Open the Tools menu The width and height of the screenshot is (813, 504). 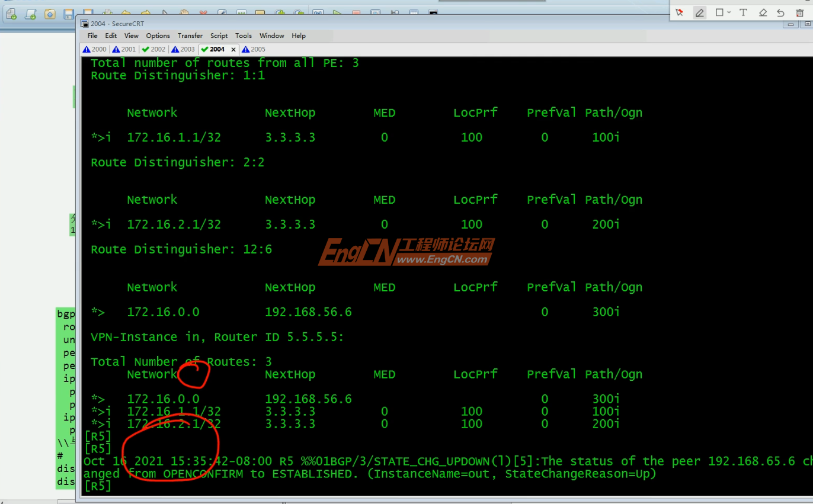[x=244, y=36]
